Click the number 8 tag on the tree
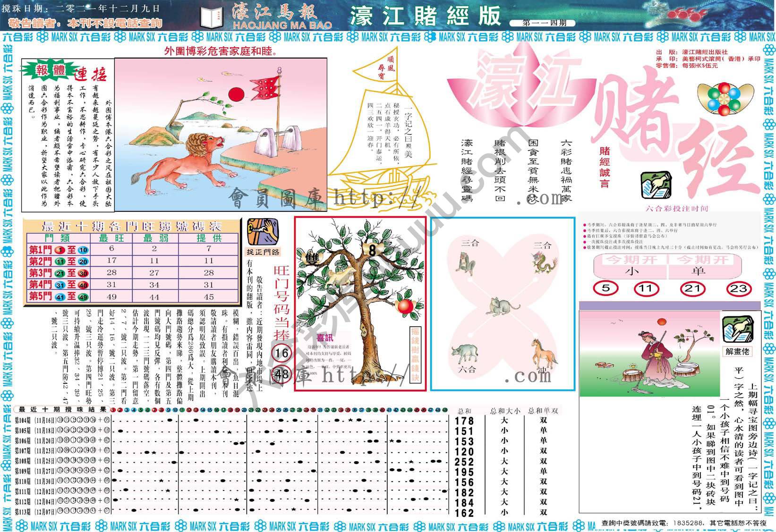Image resolution: width=776 pixels, height=532 pixels. (372, 250)
